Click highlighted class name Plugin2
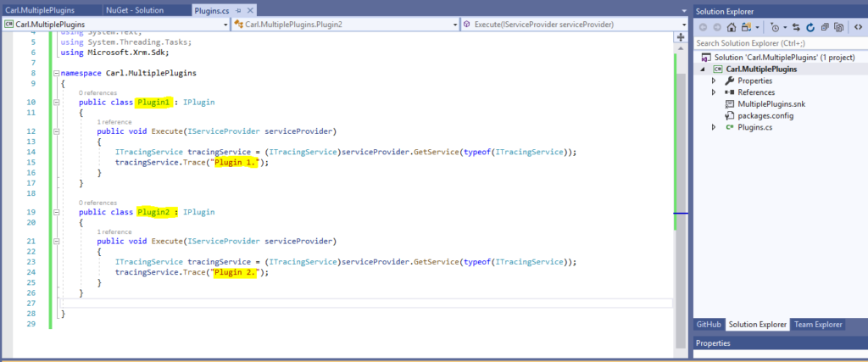This screenshot has height=362, width=868. 154,213
